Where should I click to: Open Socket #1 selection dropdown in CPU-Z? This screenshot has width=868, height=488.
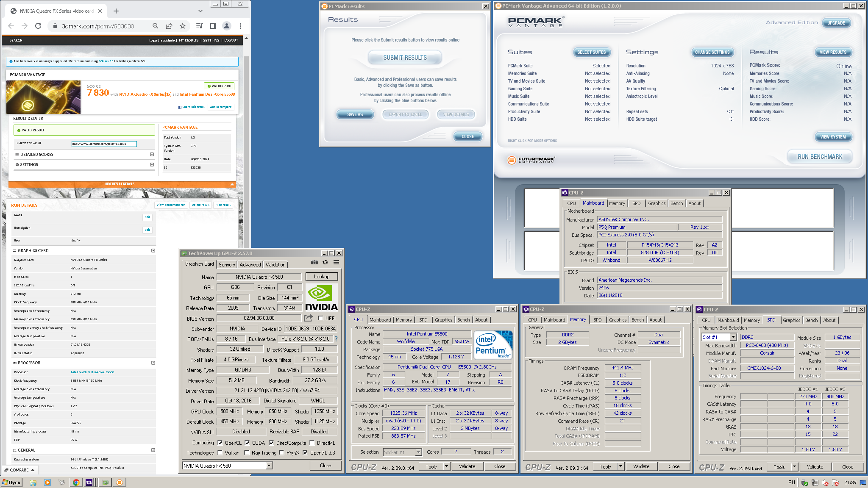[x=418, y=452]
